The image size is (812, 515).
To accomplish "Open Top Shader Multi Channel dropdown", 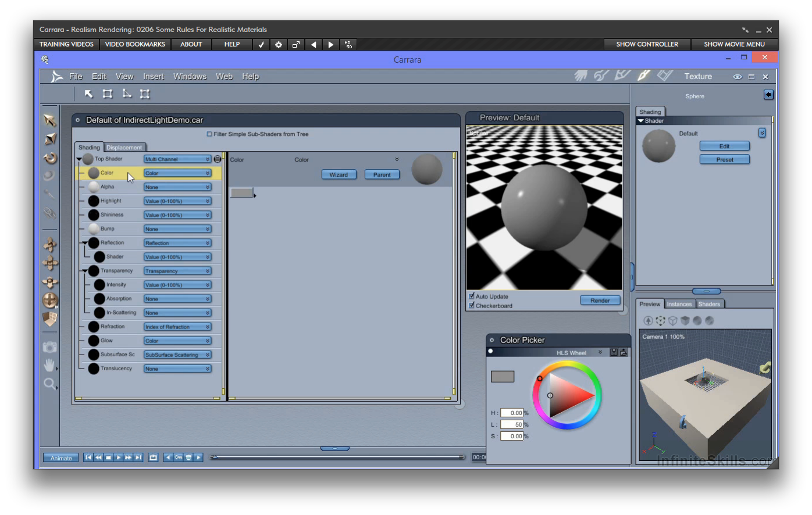I will [x=177, y=159].
